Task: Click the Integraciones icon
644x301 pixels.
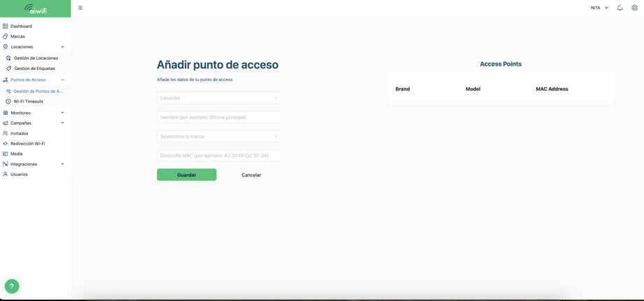Action: click(x=6, y=164)
